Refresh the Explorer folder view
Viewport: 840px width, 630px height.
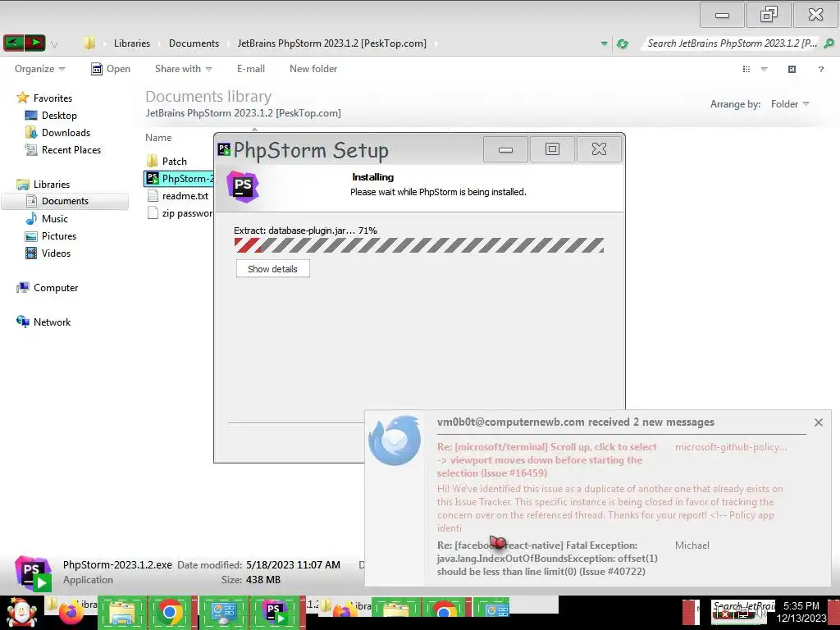pos(623,43)
